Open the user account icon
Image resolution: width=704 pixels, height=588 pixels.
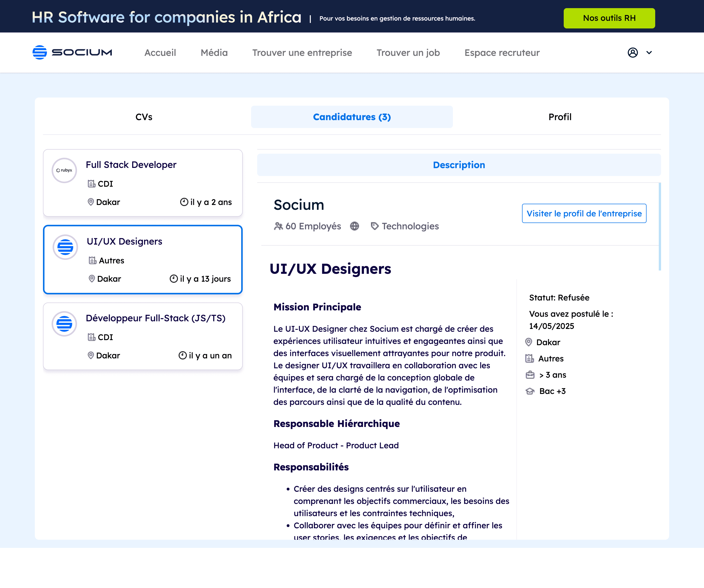point(632,53)
